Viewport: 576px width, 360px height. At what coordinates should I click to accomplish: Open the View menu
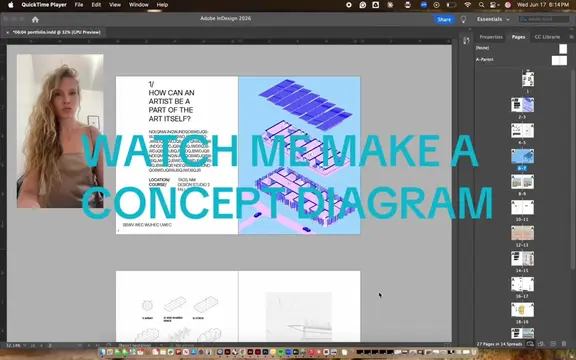tap(115, 5)
